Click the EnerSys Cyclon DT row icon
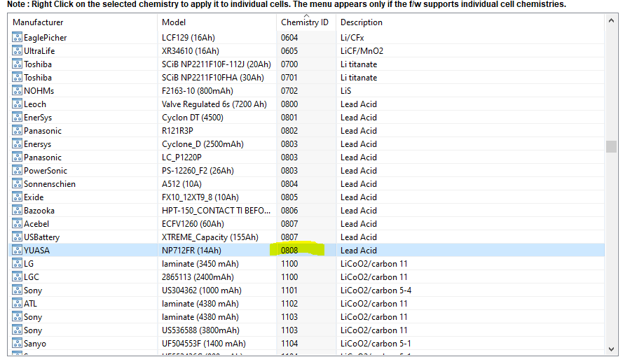The image size is (625, 364). point(17,118)
